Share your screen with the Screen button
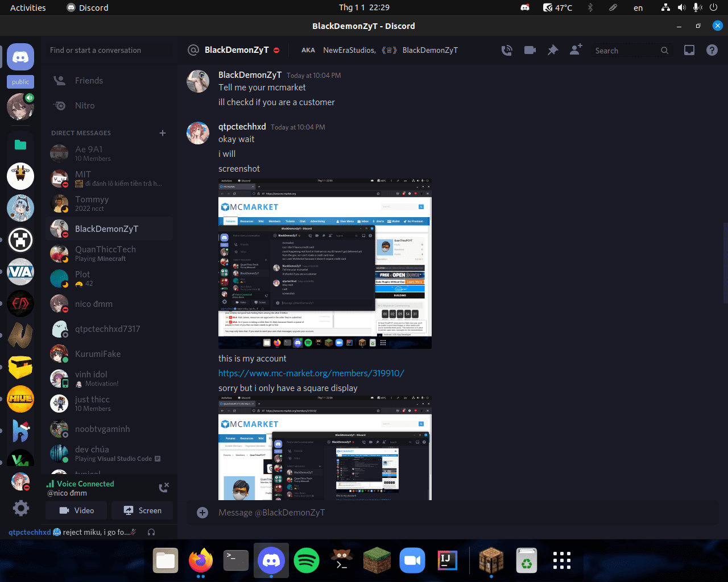Viewport: 728px width, 582px height. [x=142, y=510]
